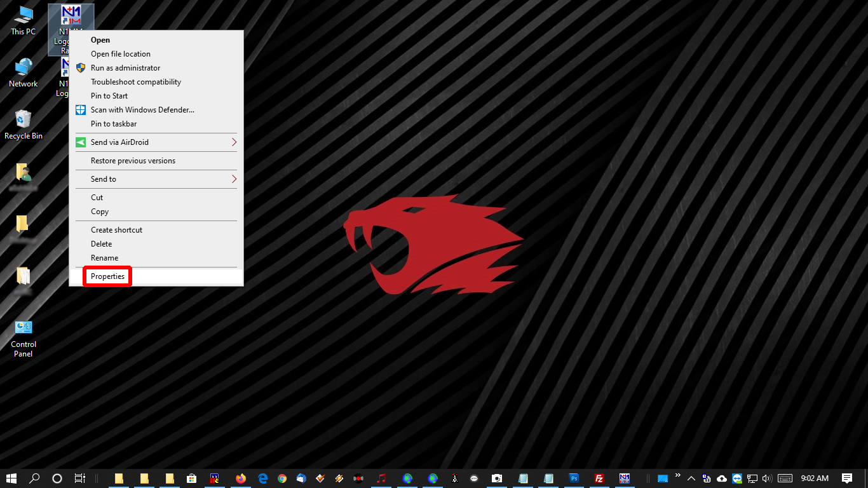Open the chat bubble taskbar icon
This screenshot has width=868, height=488.
click(x=474, y=478)
